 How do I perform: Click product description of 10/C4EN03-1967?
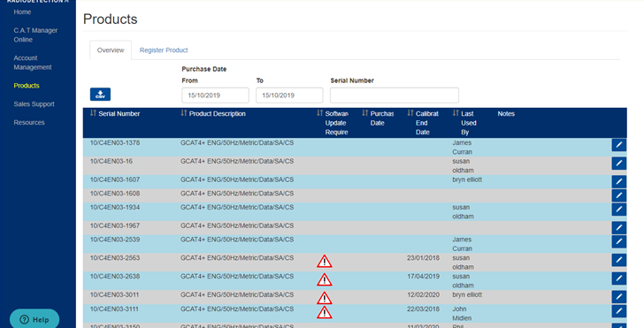coord(237,225)
